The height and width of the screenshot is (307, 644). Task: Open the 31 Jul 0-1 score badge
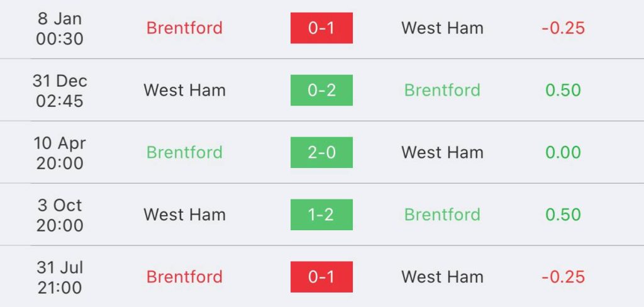321,277
